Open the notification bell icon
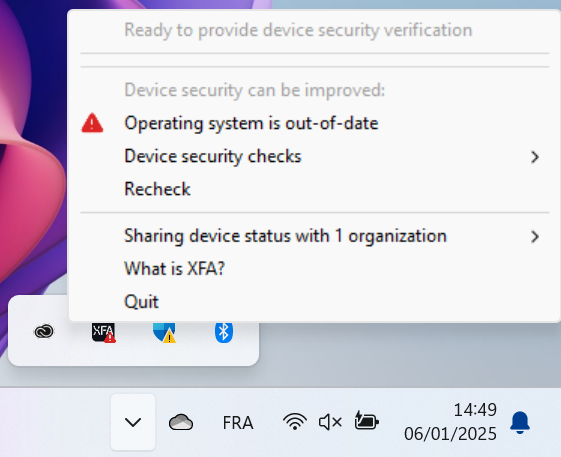This screenshot has width=561, height=457. coord(520,422)
